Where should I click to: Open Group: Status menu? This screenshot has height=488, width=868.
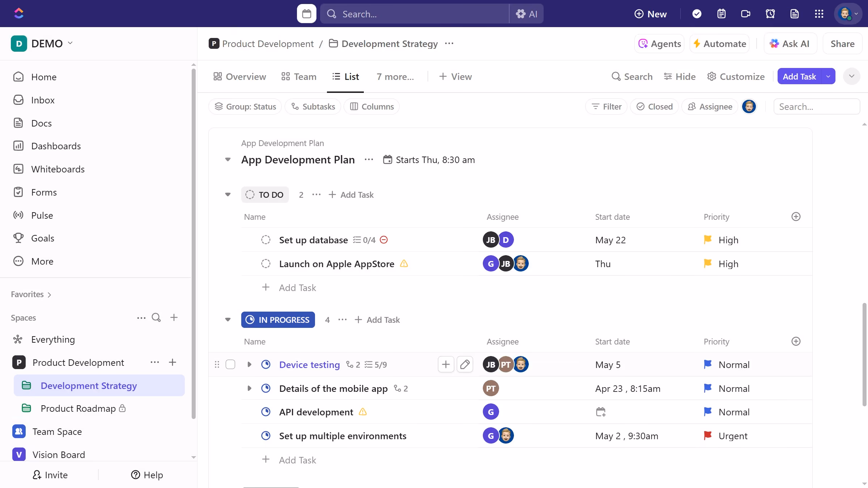pyautogui.click(x=245, y=107)
